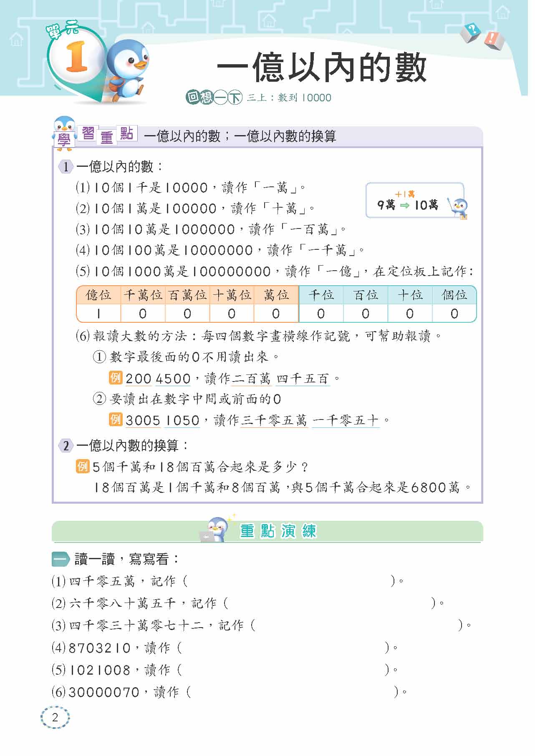Click the line 10個1萬是100000
This screenshot has width=535, height=756.
[195, 208]
